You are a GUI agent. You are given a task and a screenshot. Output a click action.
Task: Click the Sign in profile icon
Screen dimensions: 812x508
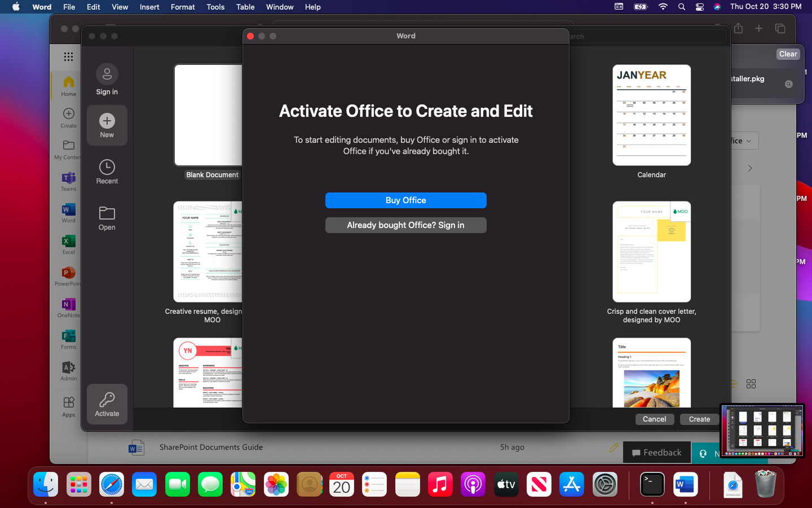pos(107,74)
